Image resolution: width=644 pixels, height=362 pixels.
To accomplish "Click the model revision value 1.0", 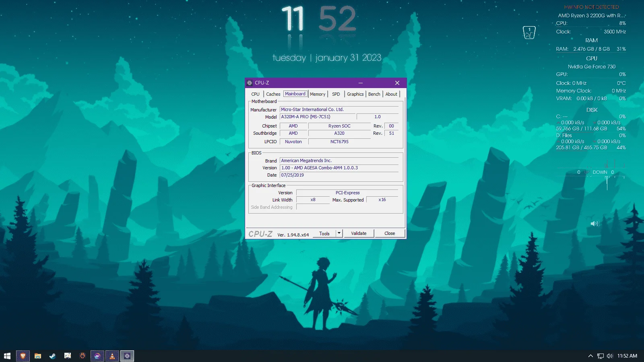I will 378,117.
